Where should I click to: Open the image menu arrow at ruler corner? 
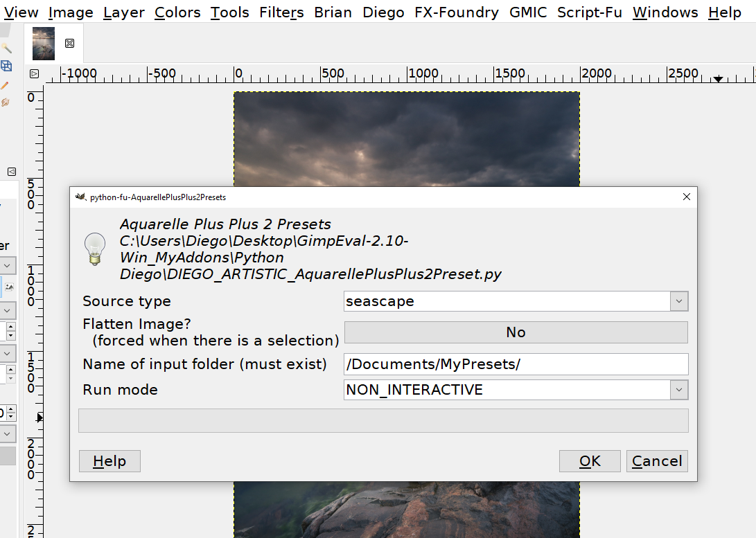34,73
